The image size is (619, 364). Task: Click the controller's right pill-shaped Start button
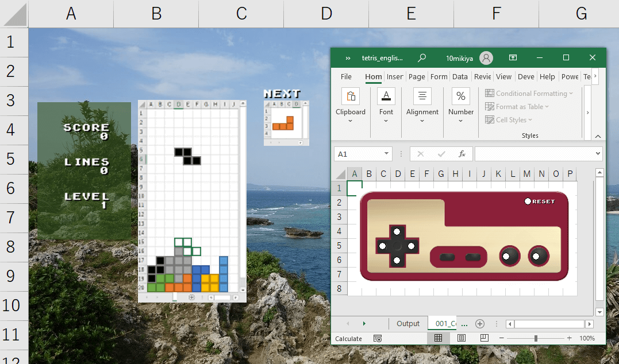473,258
